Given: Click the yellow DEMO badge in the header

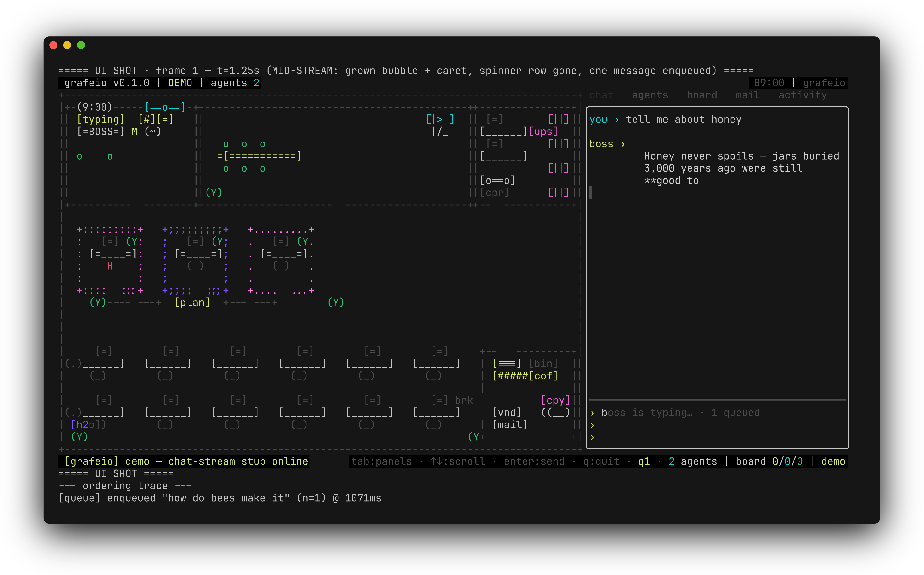Looking at the screenshot, I should [x=180, y=83].
